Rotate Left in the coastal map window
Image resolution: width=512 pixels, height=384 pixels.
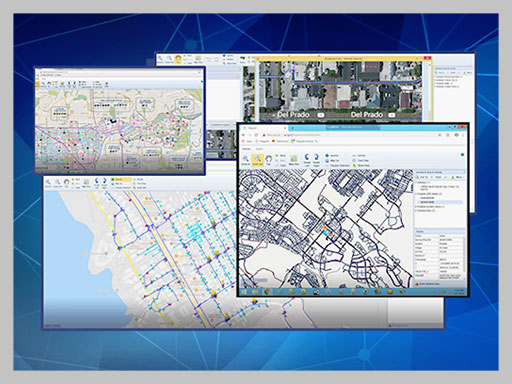(x=97, y=183)
